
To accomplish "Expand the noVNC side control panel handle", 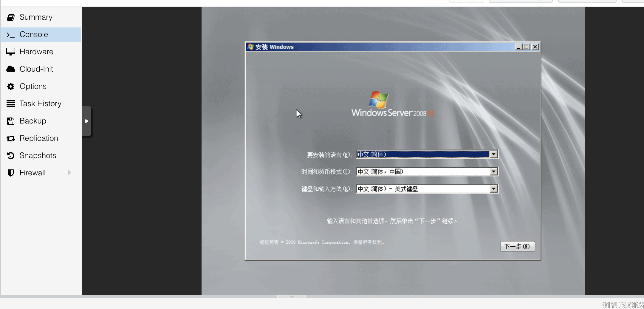I will click(87, 121).
